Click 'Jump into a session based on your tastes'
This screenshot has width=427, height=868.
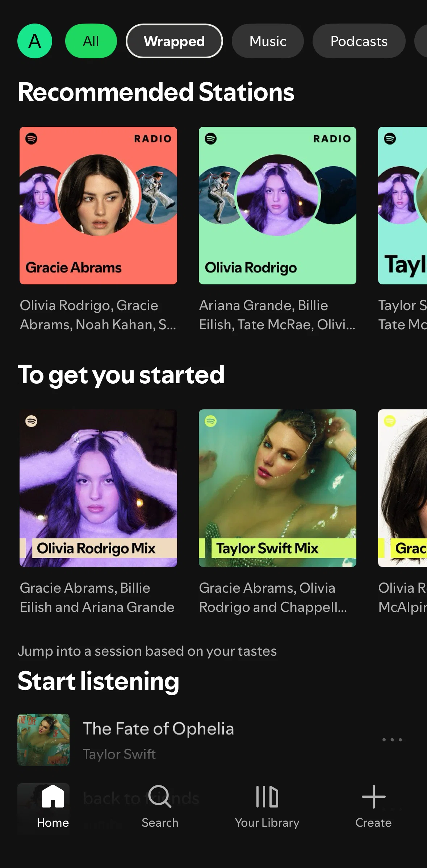tap(147, 651)
